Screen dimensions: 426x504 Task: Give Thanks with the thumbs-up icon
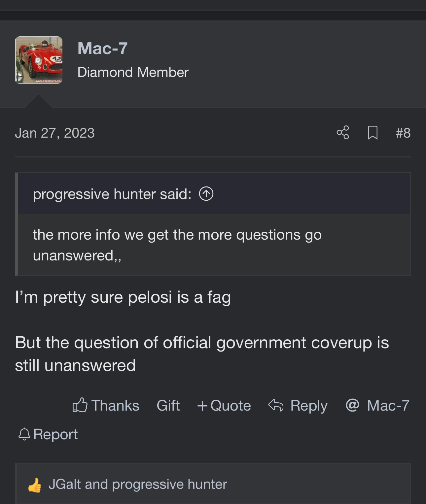[80, 405]
